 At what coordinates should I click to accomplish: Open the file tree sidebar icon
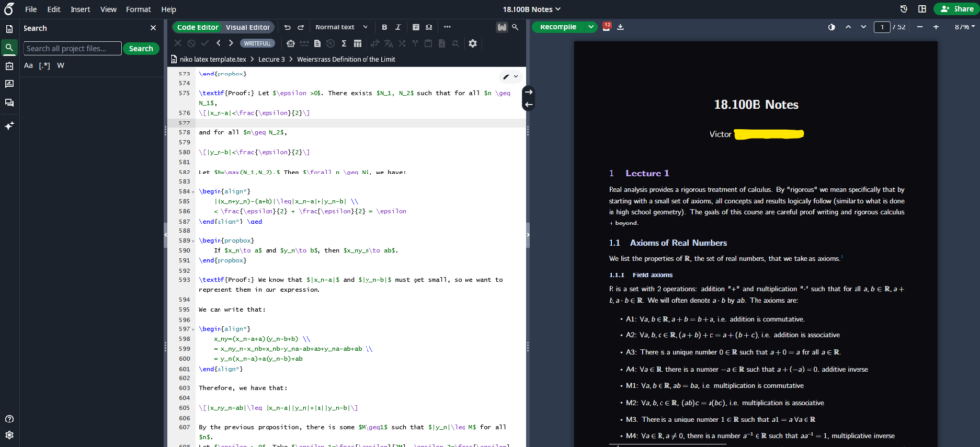(x=9, y=28)
